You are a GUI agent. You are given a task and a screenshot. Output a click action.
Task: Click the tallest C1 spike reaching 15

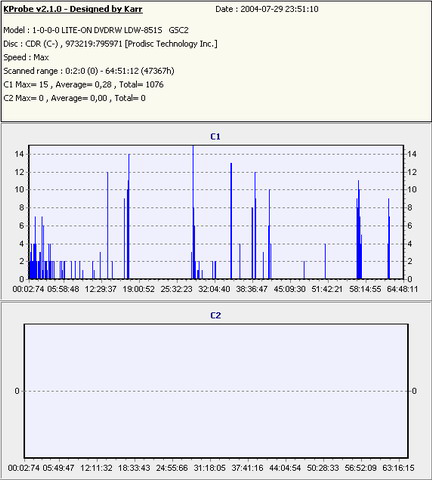point(193,212)
